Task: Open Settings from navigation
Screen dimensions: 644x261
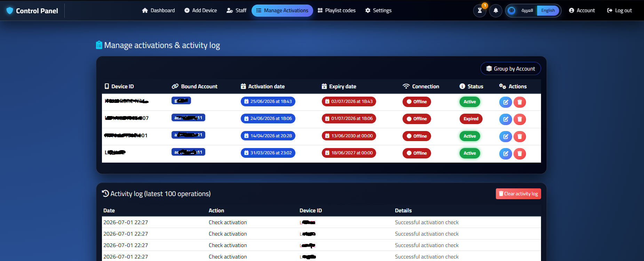Action: 379,10
